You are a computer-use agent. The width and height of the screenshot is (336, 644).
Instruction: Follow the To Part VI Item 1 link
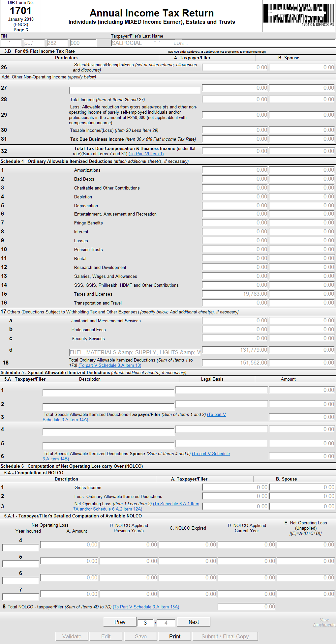(x=146, y=154)
